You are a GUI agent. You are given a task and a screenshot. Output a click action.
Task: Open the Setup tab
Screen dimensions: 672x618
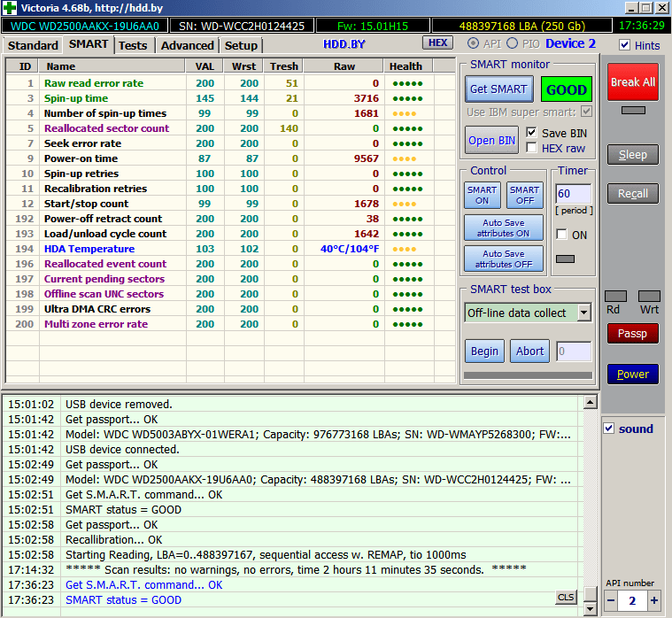click(242, 45)
